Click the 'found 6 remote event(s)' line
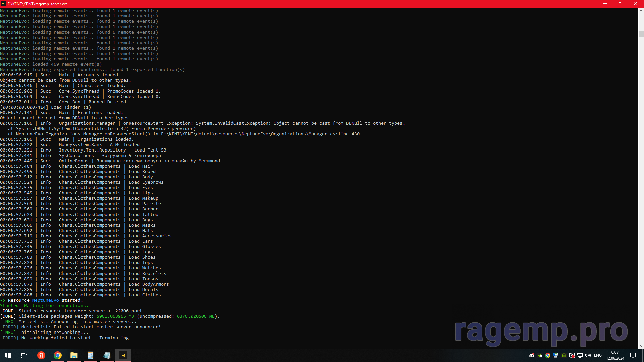 79,32
